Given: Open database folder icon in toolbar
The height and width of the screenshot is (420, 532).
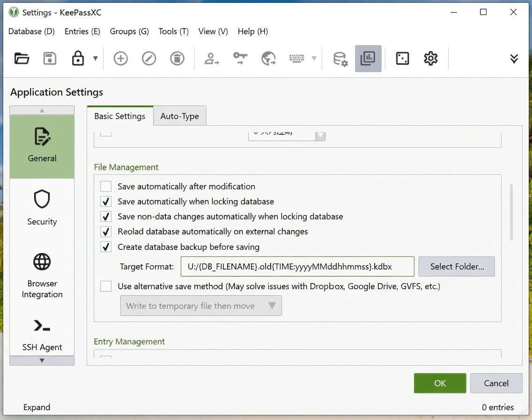Looking at the screenshot, I should click(x=22, y=59).
